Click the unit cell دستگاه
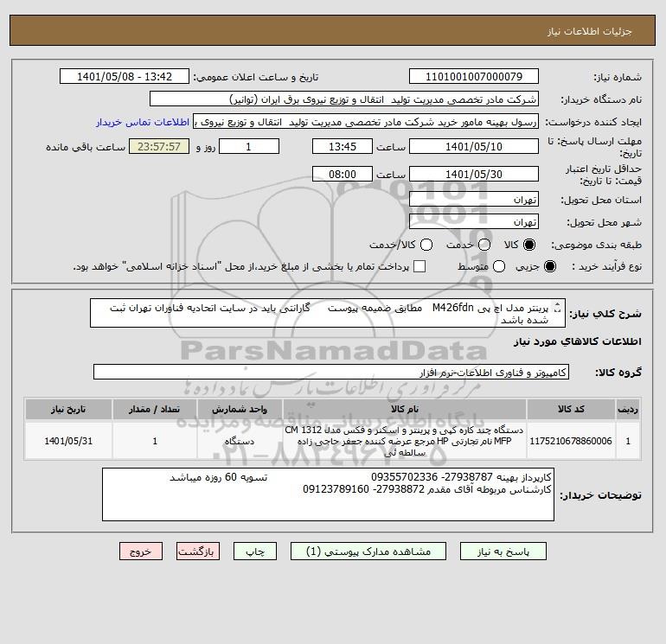Image resolution: width=666 pixels, height=644 pixels. tap(240, 441)
